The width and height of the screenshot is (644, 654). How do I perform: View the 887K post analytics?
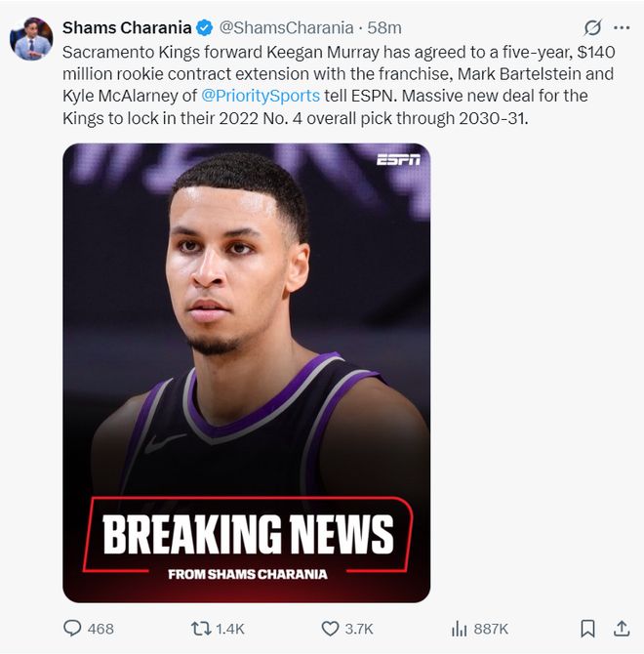479,629
